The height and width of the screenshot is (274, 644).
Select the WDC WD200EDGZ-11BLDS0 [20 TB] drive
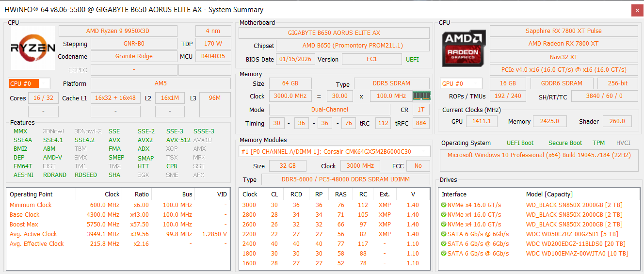coord(539,244)
